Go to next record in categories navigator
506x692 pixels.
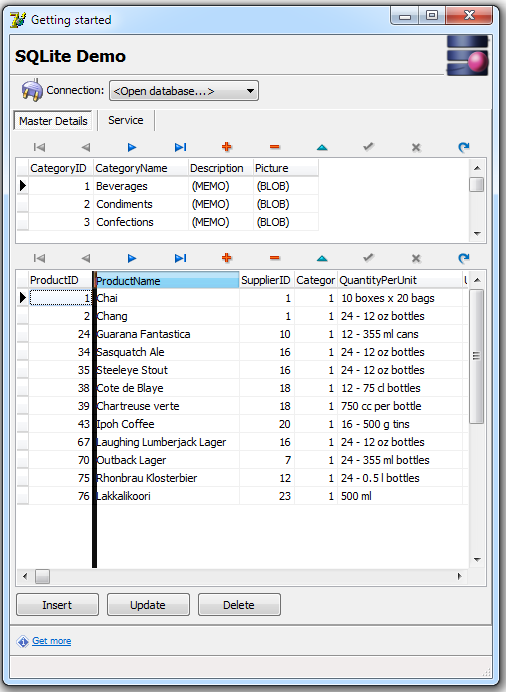click(x=132, y=147)
